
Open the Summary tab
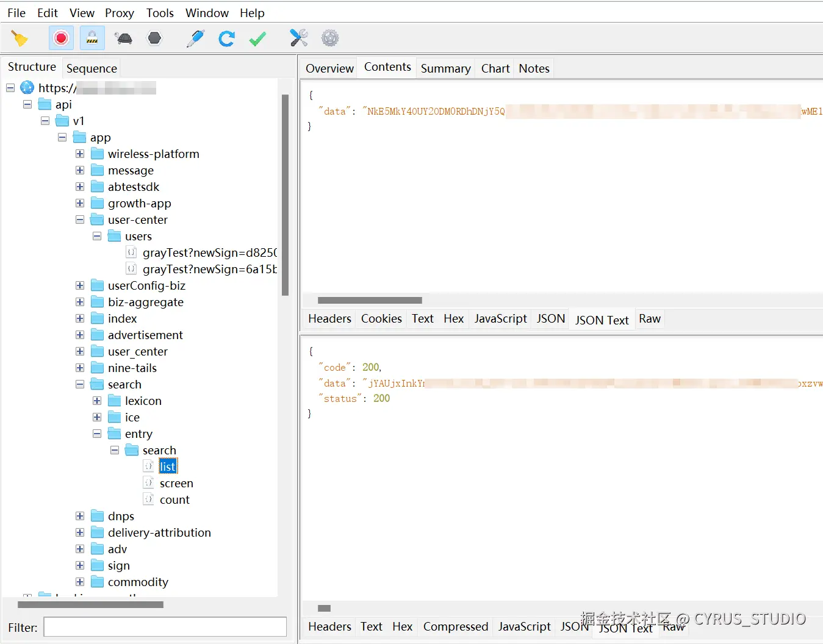445,68
